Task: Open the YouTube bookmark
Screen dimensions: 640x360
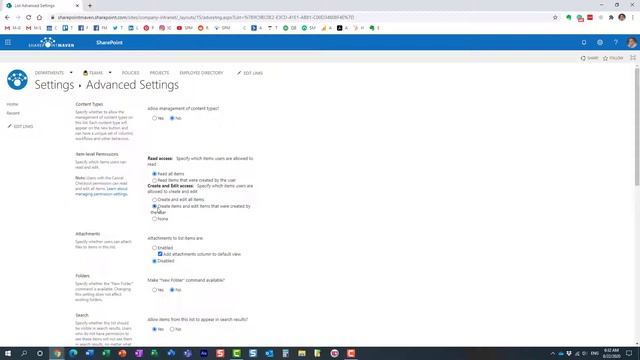Action: pos(184,28)
